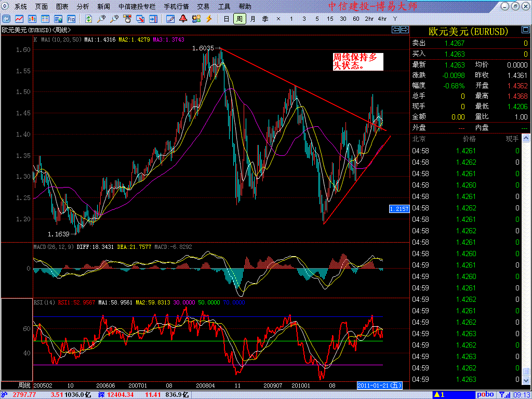Select the 4hr period toggle
This screenshot has width=532, height=399.
pos(382,19)
